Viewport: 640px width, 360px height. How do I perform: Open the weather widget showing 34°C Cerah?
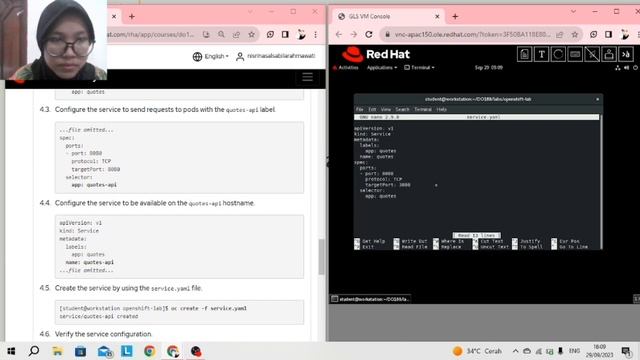[x=477, y=351]
